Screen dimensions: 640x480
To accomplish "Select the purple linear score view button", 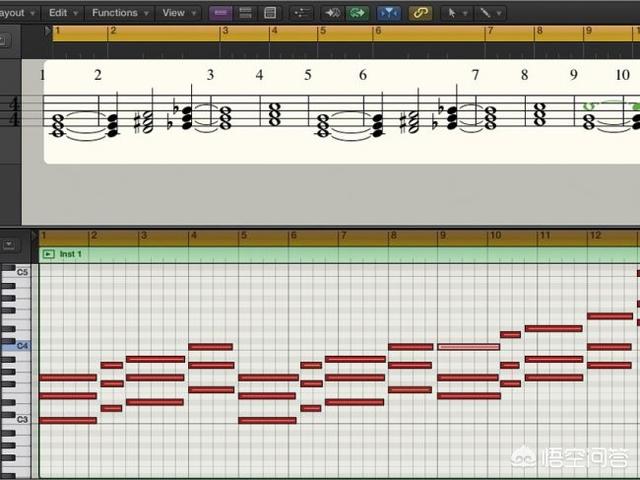I will pyautogui.click(x=220, y=13).
